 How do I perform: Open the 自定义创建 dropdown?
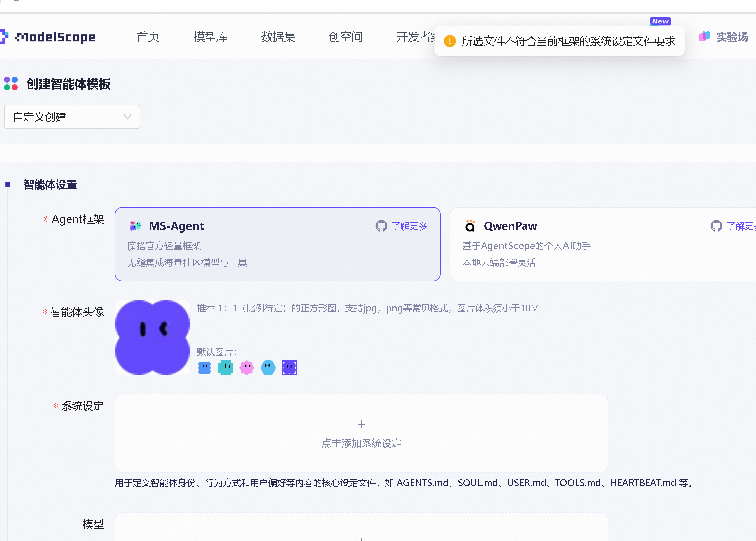(72, 117)
